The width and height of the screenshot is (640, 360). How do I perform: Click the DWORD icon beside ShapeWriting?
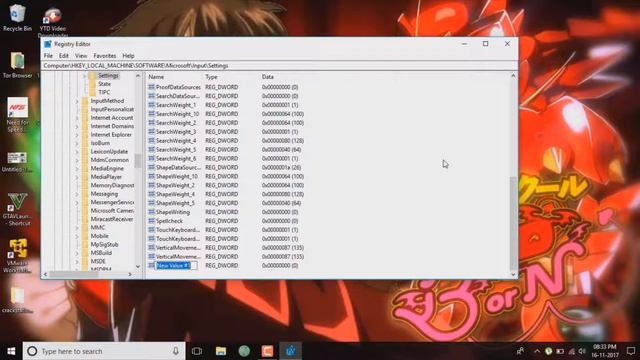click(151, 212)
